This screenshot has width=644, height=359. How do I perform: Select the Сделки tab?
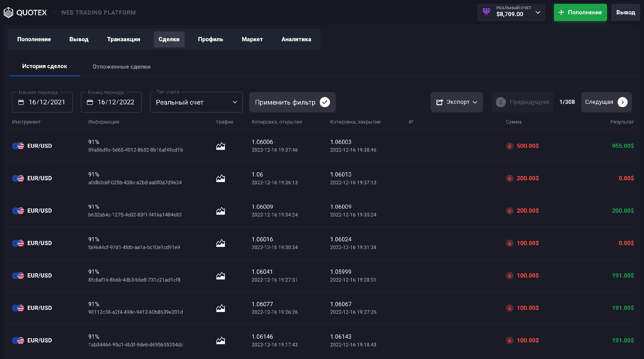pyautogui.click(x=169, y=39)
